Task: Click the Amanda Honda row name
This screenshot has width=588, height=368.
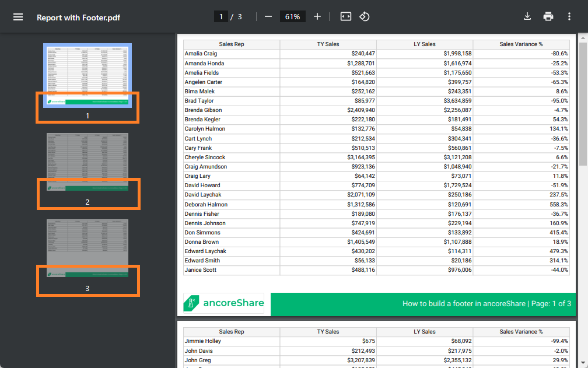Action: [x=204, y=64]
